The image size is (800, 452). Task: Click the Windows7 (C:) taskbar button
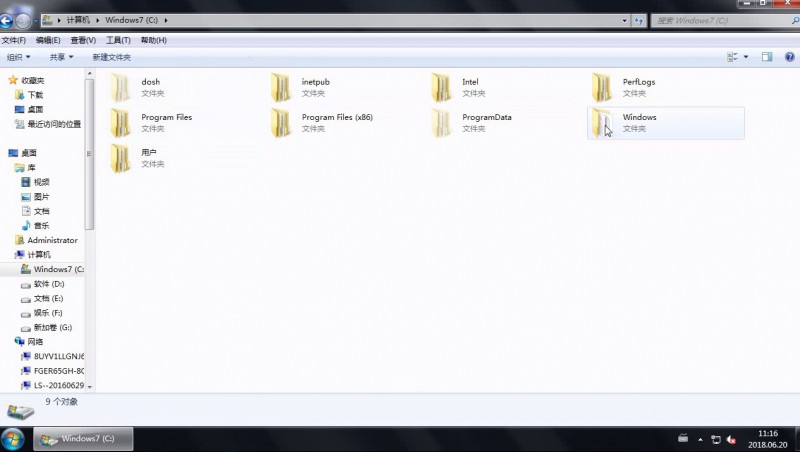[84, 439]
